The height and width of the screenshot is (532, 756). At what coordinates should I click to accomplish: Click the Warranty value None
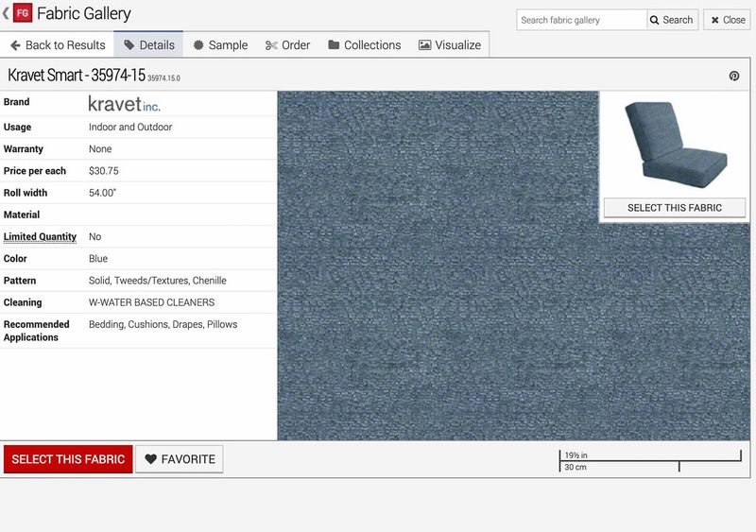tap(100, 149)
